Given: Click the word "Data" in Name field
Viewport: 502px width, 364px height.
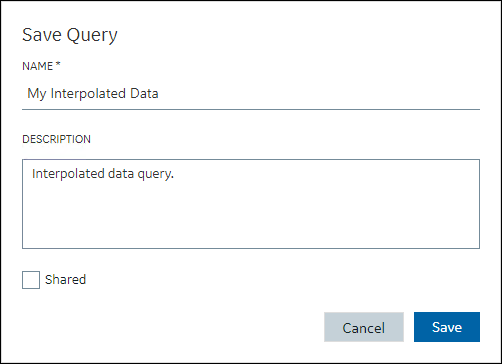Looking at the screenshot, I should (x=144, y=93).
